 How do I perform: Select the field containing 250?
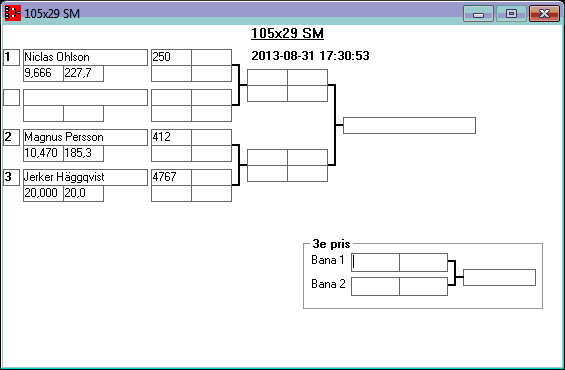tap(171, 57)
